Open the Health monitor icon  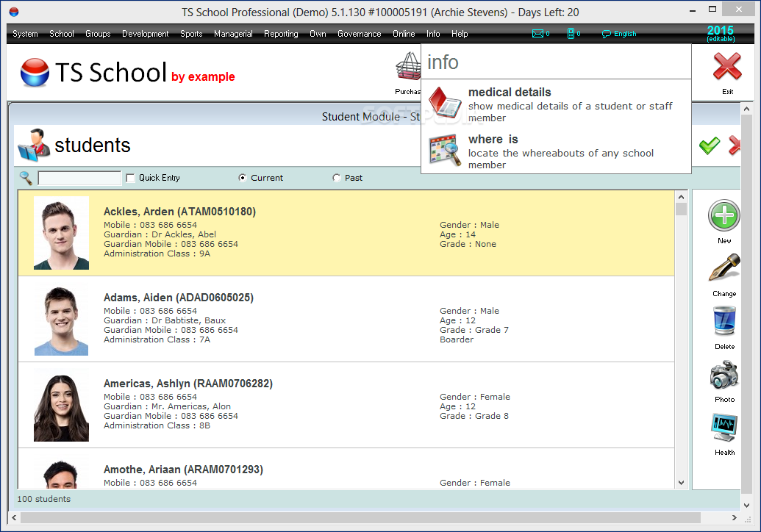[x=724, y=427]
